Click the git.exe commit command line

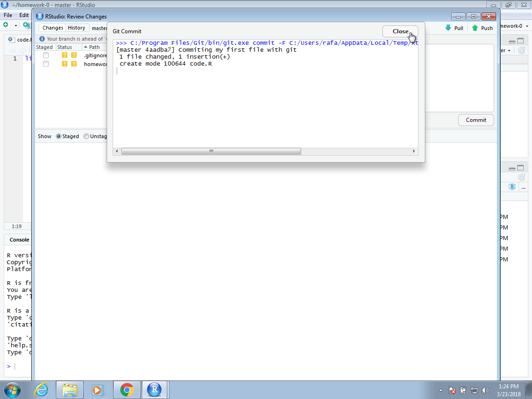click(266, 43)
